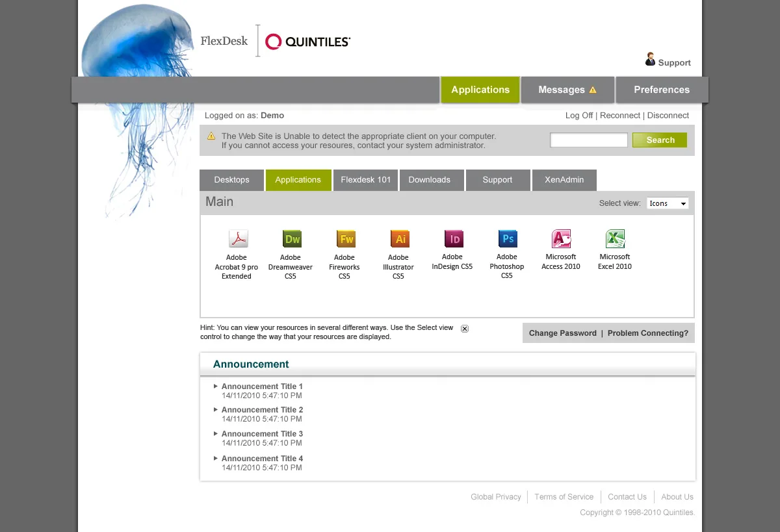
Task: Open the Terms of Service footer link
Action: pos(564,497)
